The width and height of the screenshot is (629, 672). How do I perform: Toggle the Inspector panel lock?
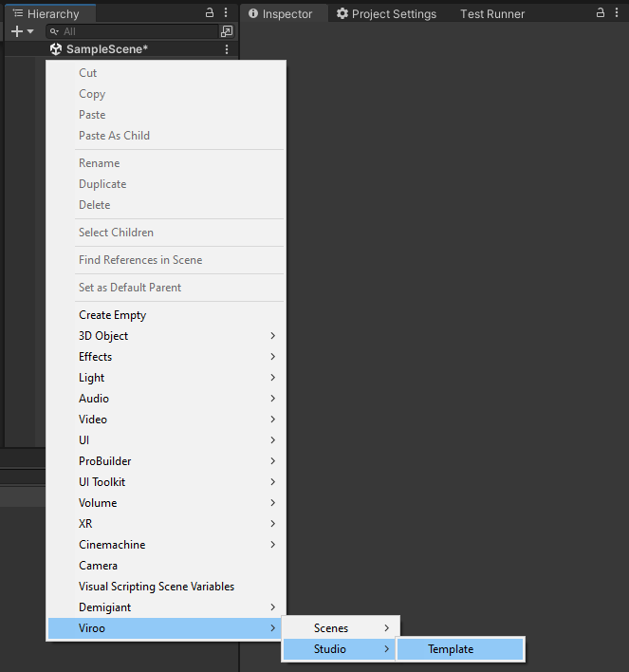(x=600, y=13)
